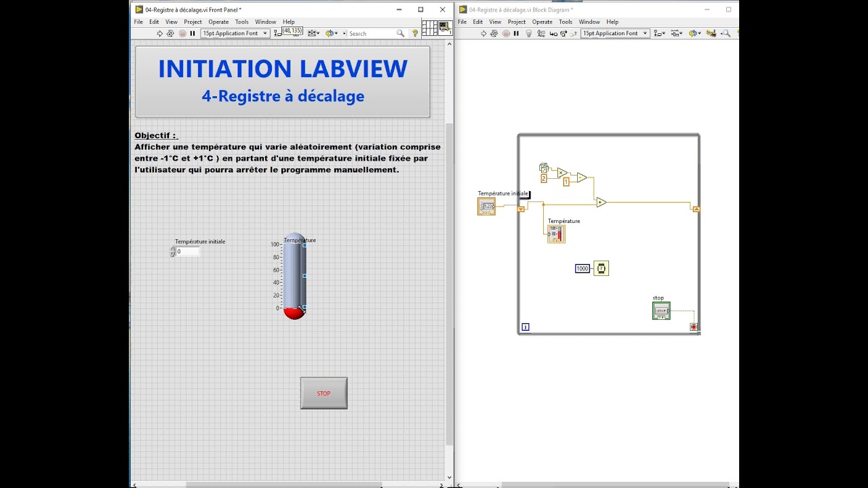Viewport: 868px width, 488px height.
Task: Click Abort Execution in Block Diagram toolbar
Action: coord(506,33)
